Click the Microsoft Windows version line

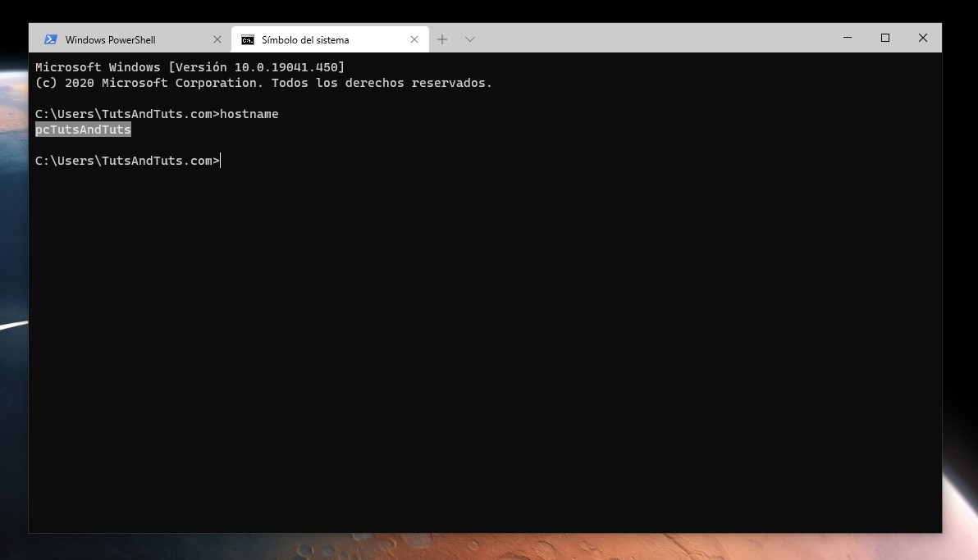coord(190,66)
